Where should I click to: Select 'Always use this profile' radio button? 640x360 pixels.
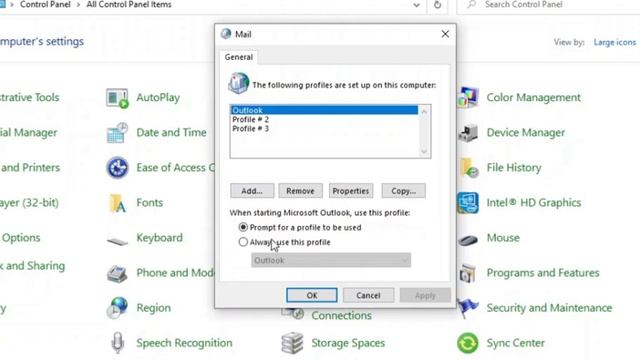[243, 242]
